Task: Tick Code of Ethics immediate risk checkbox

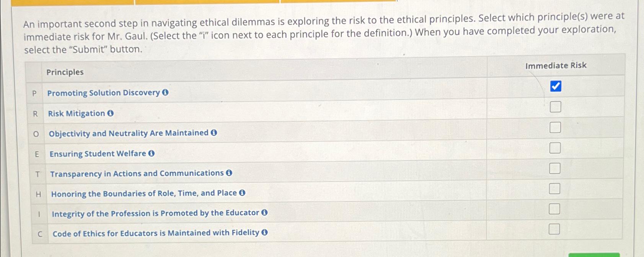Action: click(x=554, y=229)
